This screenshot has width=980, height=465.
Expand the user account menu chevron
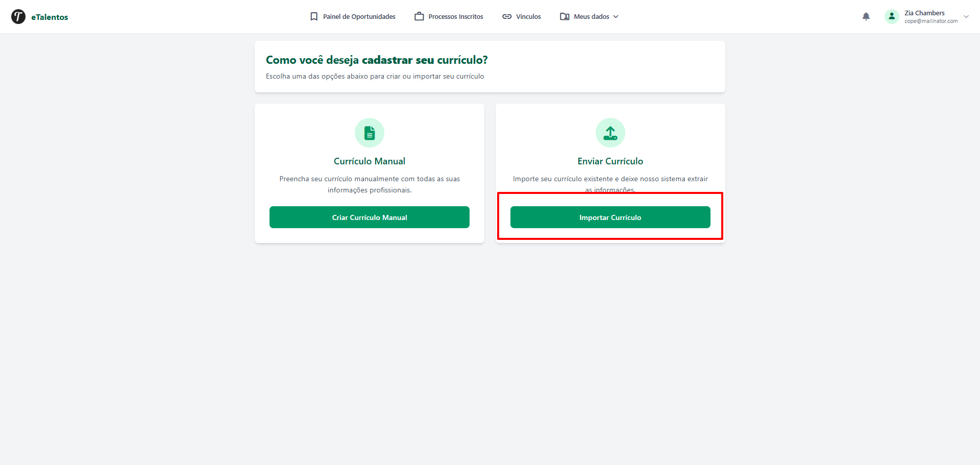coord(966,17)
